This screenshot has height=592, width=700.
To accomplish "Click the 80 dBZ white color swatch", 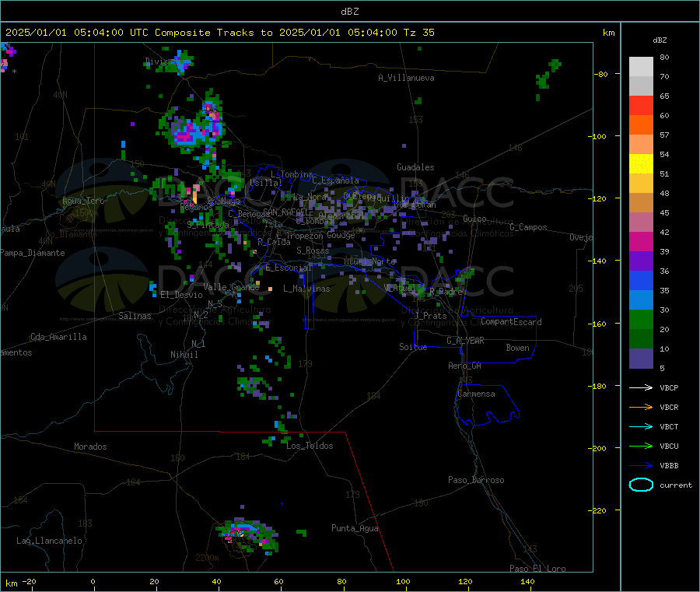I will (641, 67).
